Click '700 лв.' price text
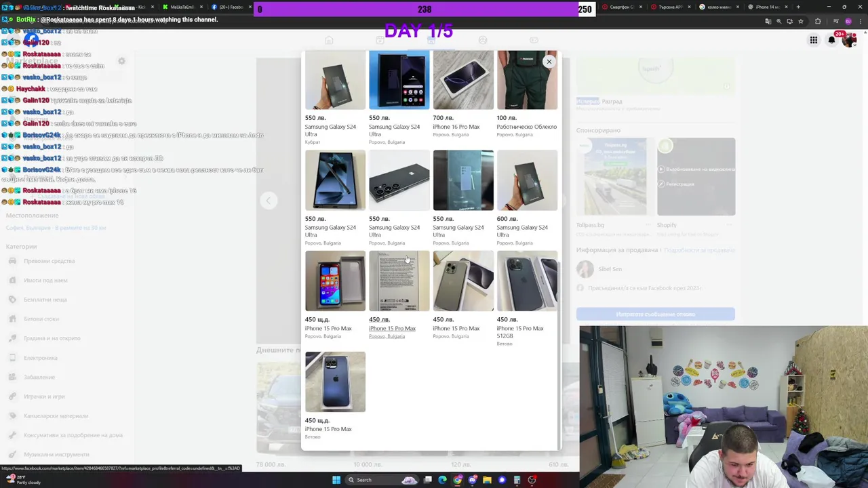 pyautogui.click(x=443, y=118)
